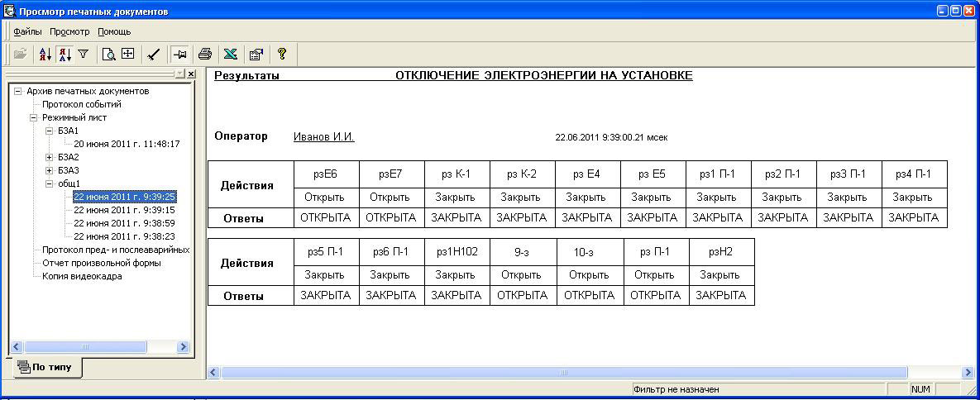The image size is (980, 400).
Task: Print the document with printer icon
Action: tap(205, 55)
